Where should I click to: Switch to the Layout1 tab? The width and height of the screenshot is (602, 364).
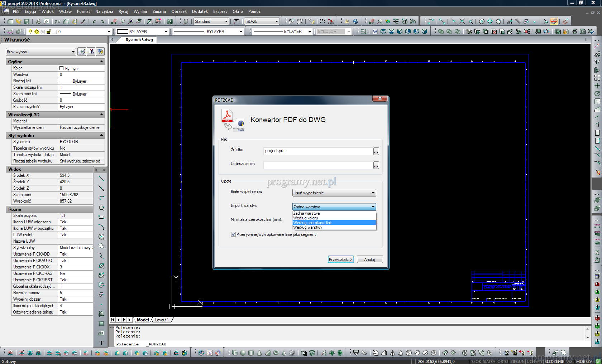point(161,320)
